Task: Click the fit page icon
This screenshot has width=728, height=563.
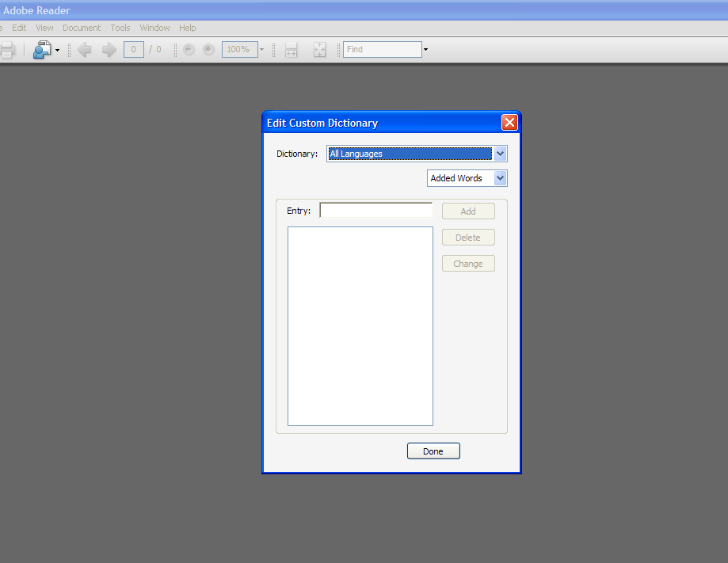Action: [x=319, y=49]
